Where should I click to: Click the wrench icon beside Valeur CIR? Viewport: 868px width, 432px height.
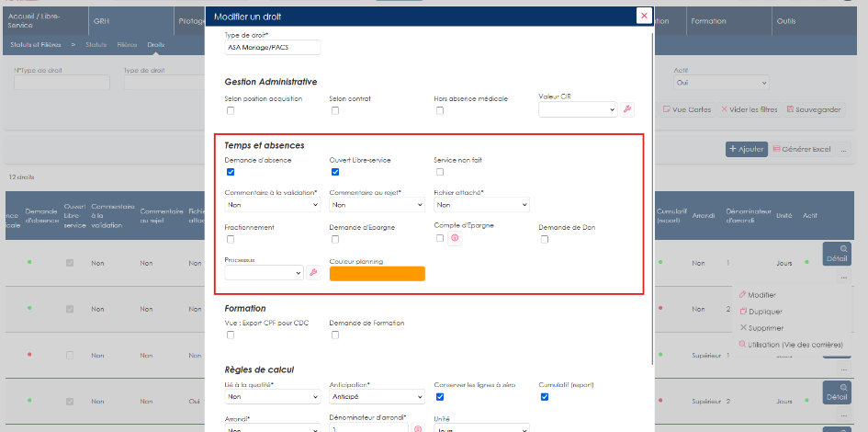point(626,109)
